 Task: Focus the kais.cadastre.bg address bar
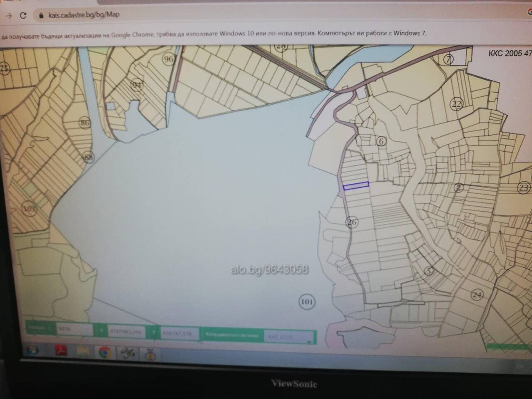click(x=84, y=15)
